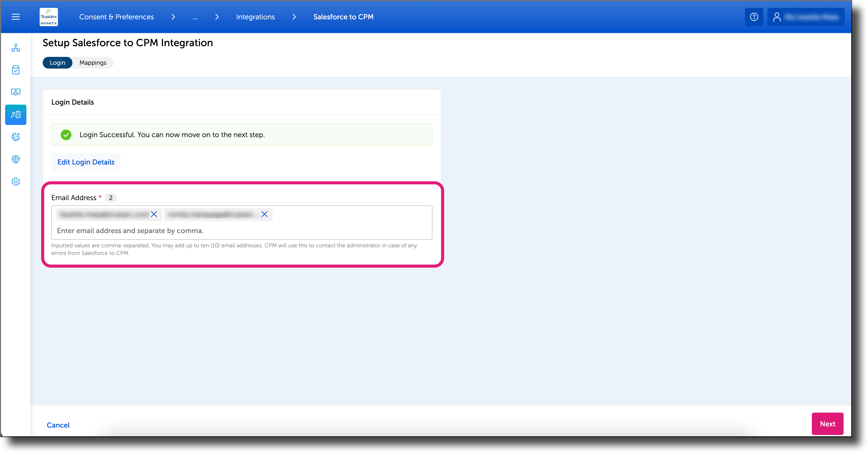Open the monitor user sidebar icon
Image resolution: width=868 pixels, height=453 pixels.
coord(16,92)
